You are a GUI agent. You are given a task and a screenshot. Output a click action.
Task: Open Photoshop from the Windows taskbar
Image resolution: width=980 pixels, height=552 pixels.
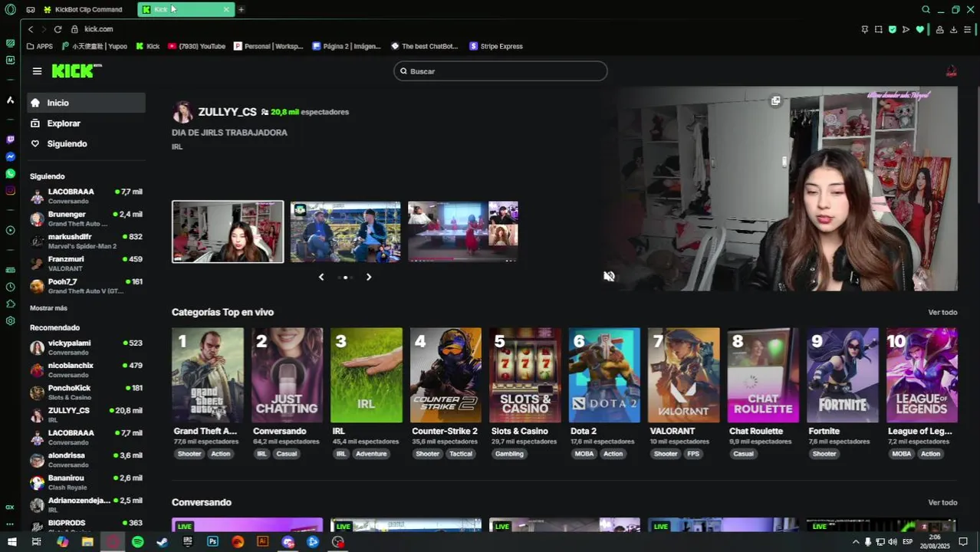212,542
